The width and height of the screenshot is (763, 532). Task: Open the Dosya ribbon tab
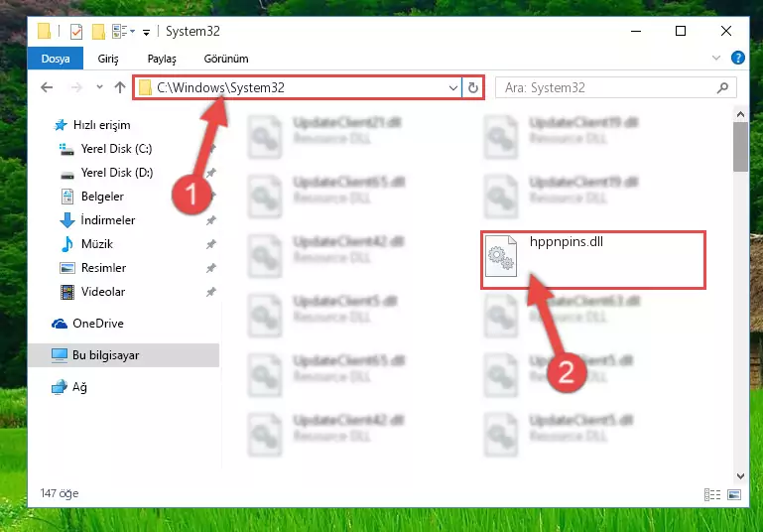pyautogui.click(x=56, y=59)
